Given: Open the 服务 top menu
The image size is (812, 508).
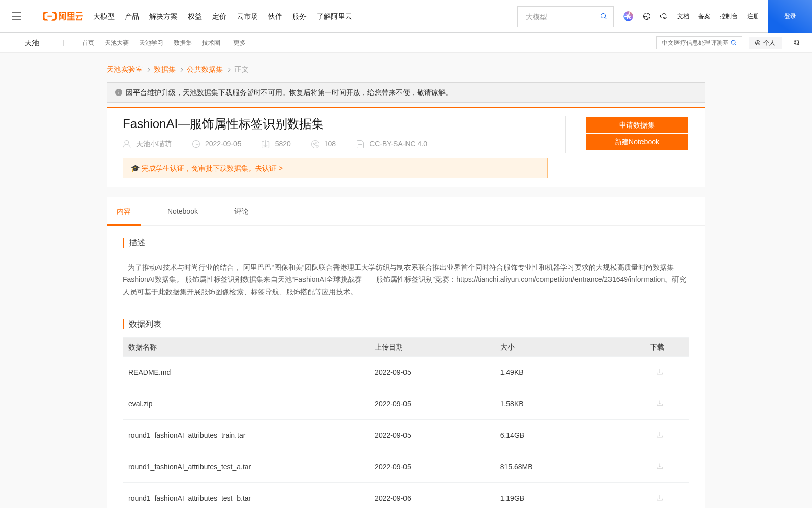Looking at the screenshot, I should pyautogui.click(x=299, y=16).
